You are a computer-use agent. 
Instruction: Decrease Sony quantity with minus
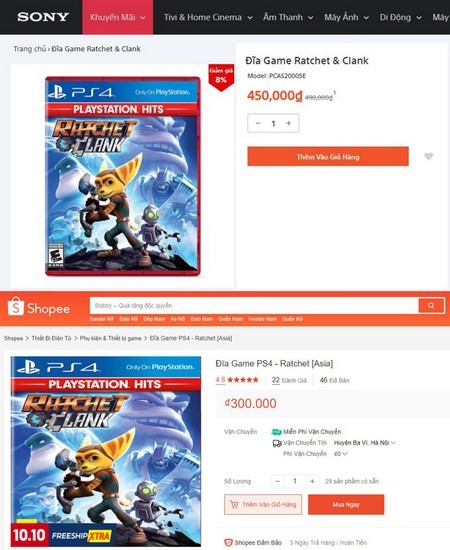point(258,123)
